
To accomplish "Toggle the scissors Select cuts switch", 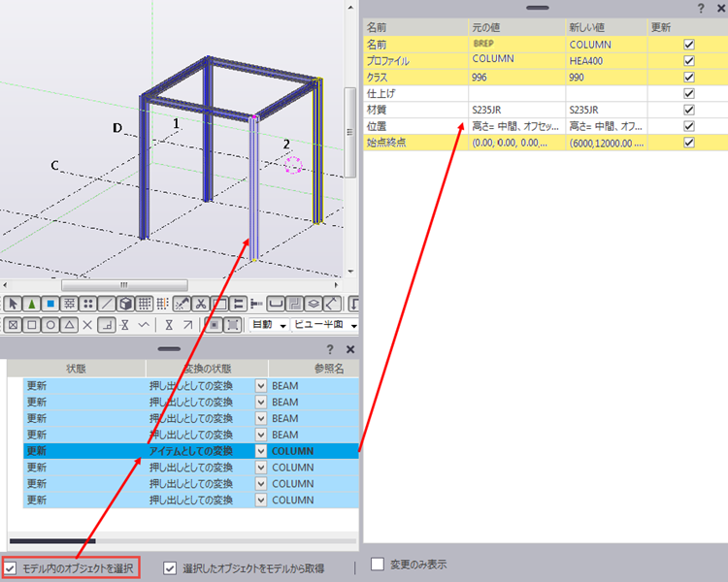I will [201, 304].
